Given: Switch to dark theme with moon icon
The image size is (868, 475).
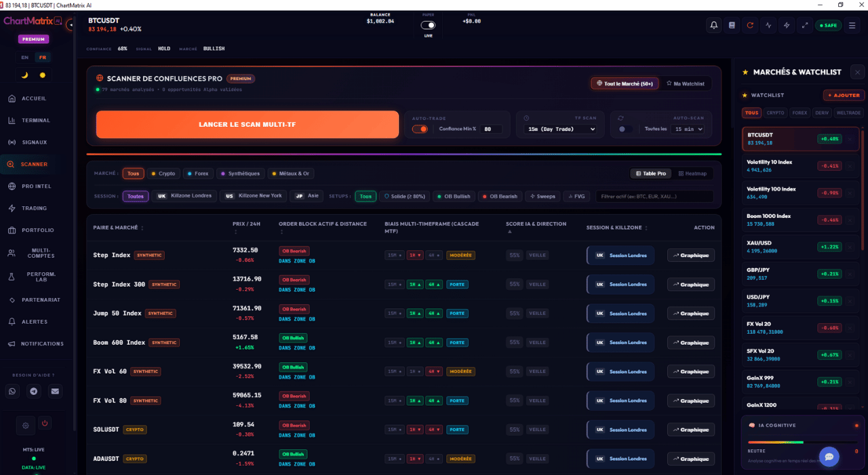Looking at the screenshot, I should tap(25, 75).
